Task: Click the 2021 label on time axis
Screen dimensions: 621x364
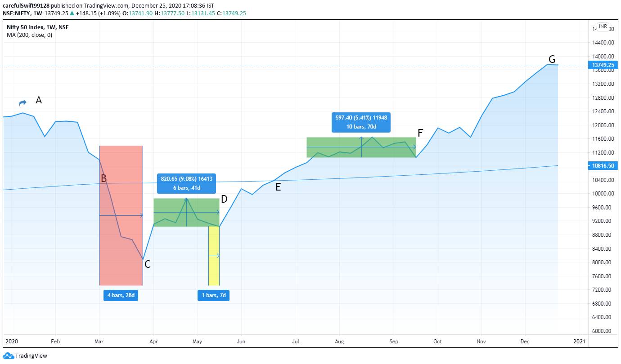Action: [x=579, y=342]
